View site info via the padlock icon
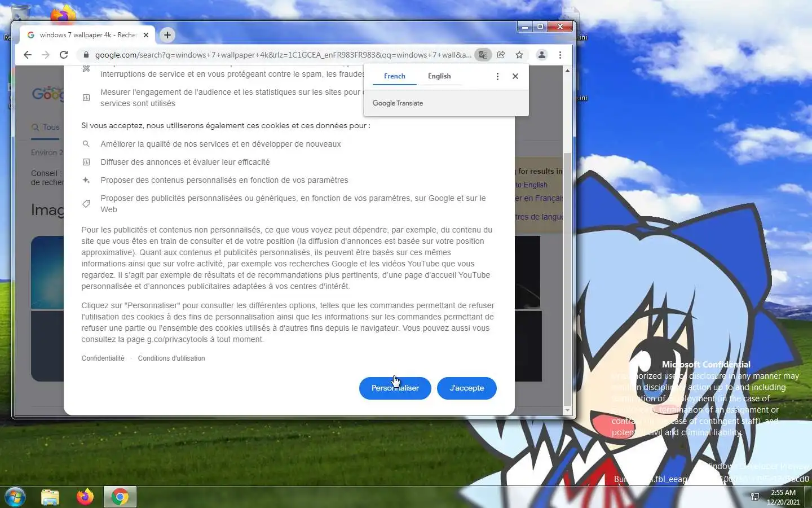 pos(86,55)
